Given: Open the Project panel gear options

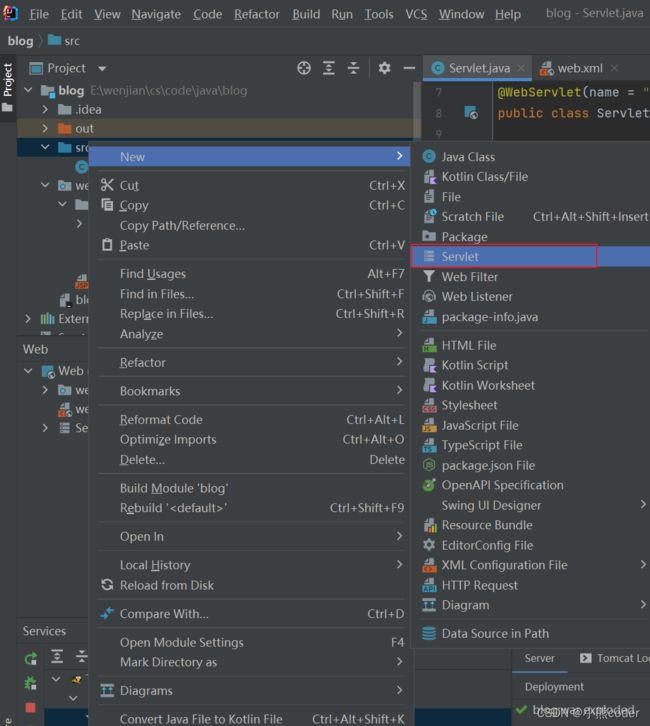Looking at the screenshot, I should (384, 68).
